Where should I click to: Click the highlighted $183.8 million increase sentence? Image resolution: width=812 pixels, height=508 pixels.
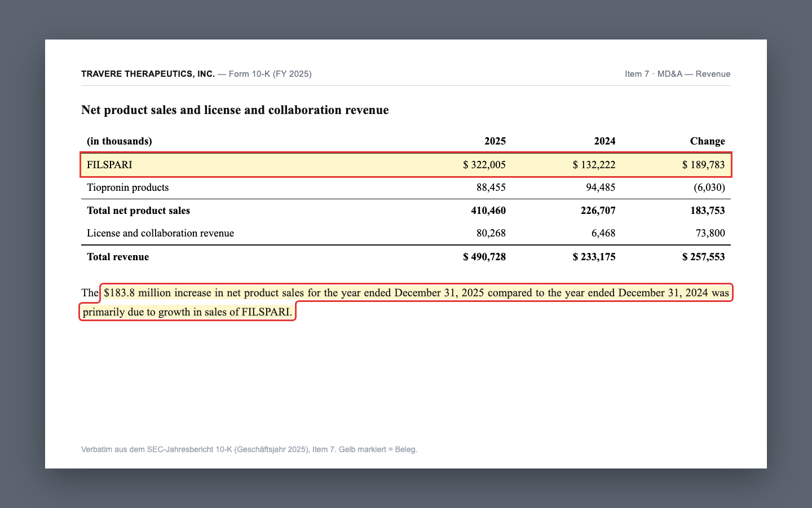click(406, 302)
